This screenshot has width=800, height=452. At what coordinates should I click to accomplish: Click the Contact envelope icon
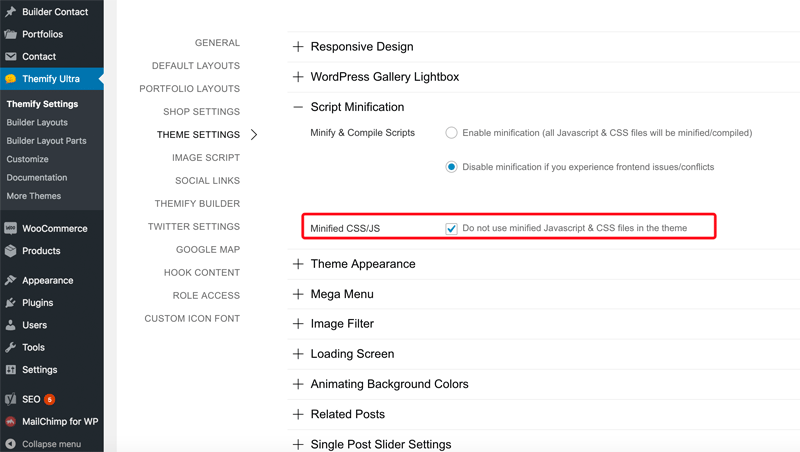click(11, 57)
